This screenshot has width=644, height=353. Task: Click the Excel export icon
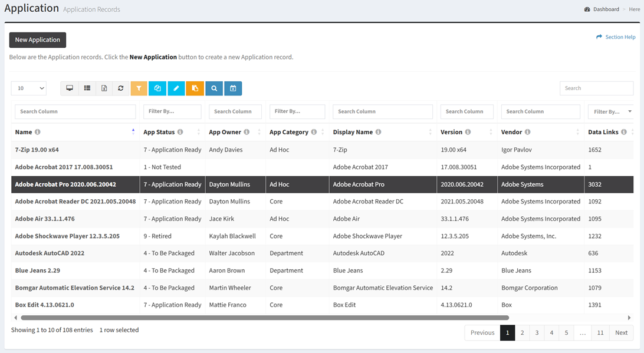[104, 88]
